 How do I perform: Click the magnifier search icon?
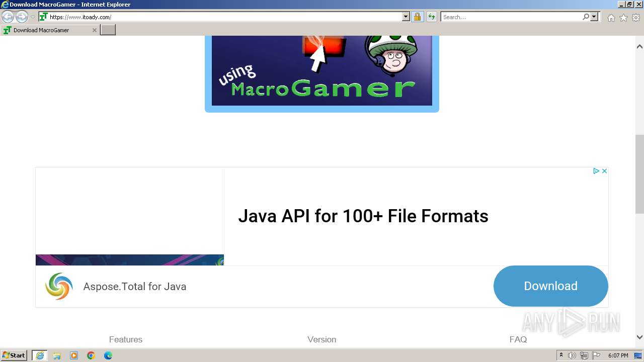pos(586,17)
